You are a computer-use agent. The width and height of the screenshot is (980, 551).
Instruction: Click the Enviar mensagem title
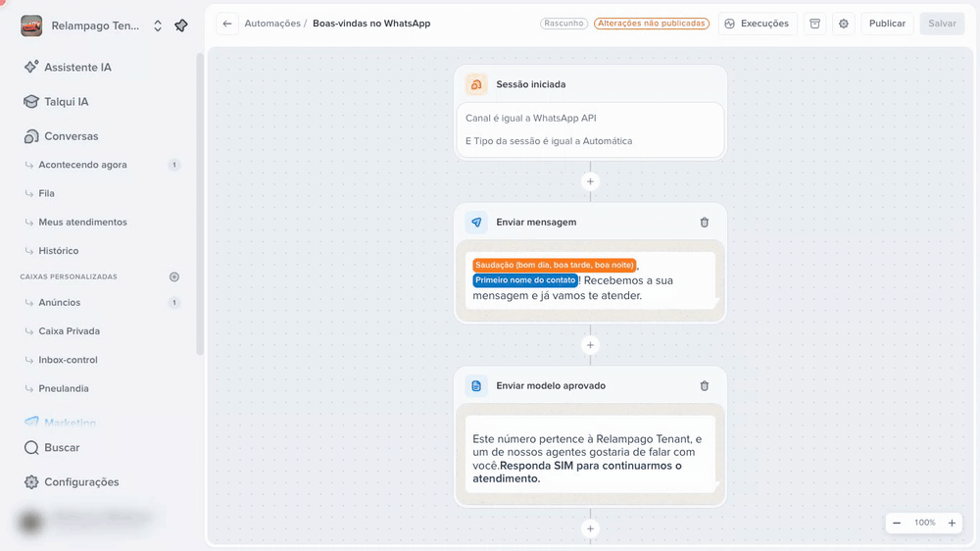tap(536, 222)
